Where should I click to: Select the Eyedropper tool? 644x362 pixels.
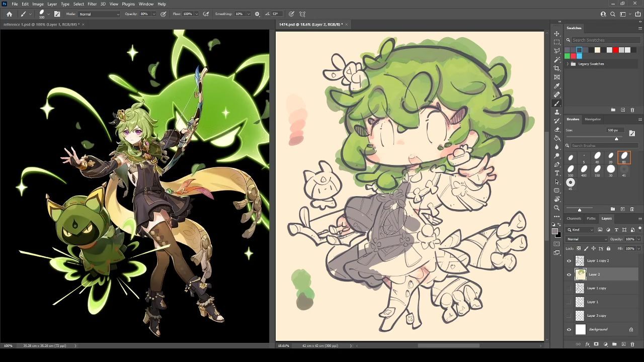557,86
